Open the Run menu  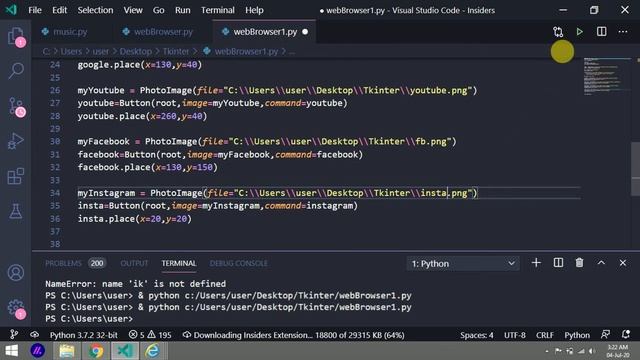coord(182,10)
